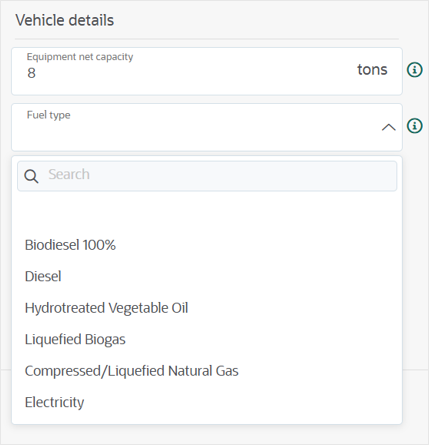Collapse Fuel type list with chevron arrow
Image resolution: width=429 pixels, height=445 pixels.
tap(389, 127)
